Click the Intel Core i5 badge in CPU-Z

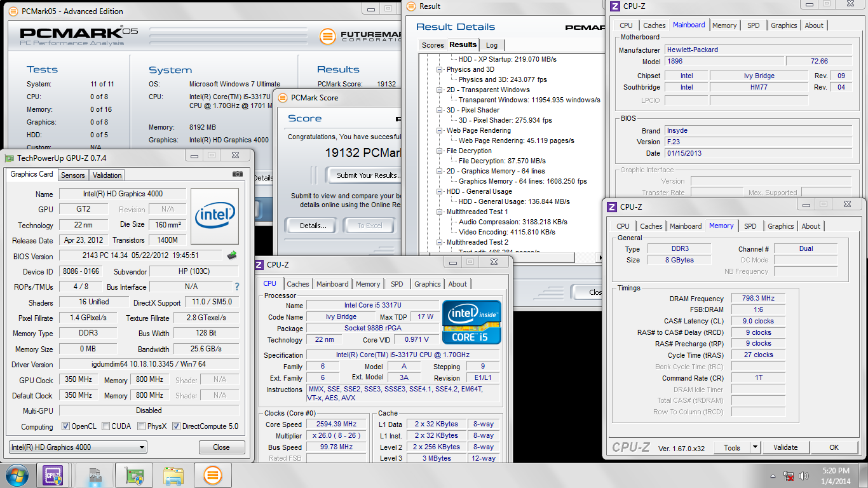click(x=472, y=322)
